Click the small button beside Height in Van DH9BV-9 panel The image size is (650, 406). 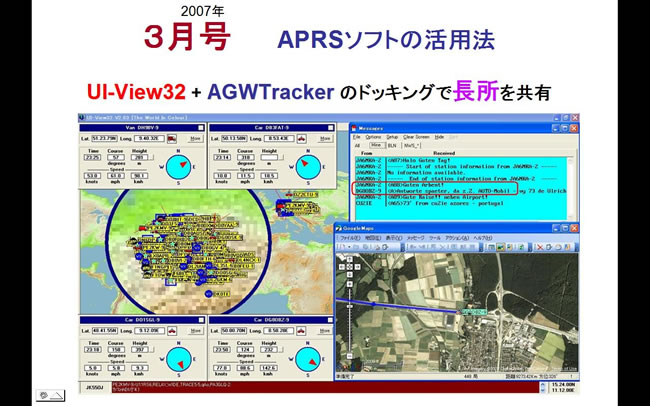coord(151,158)
